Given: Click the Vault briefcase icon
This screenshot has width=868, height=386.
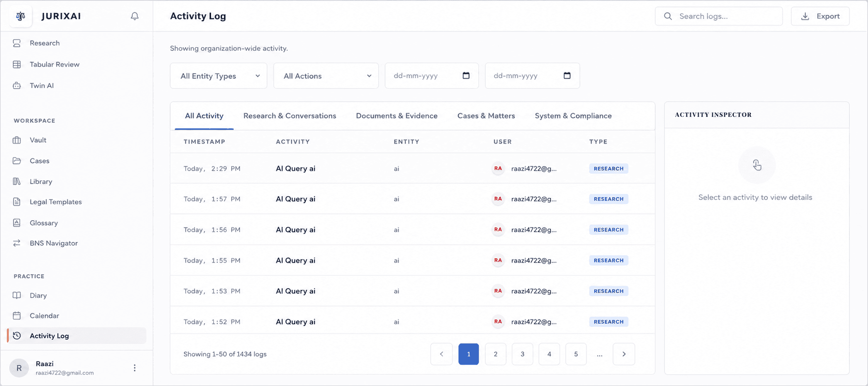Looking at the screenshot, I should [17, 140].
